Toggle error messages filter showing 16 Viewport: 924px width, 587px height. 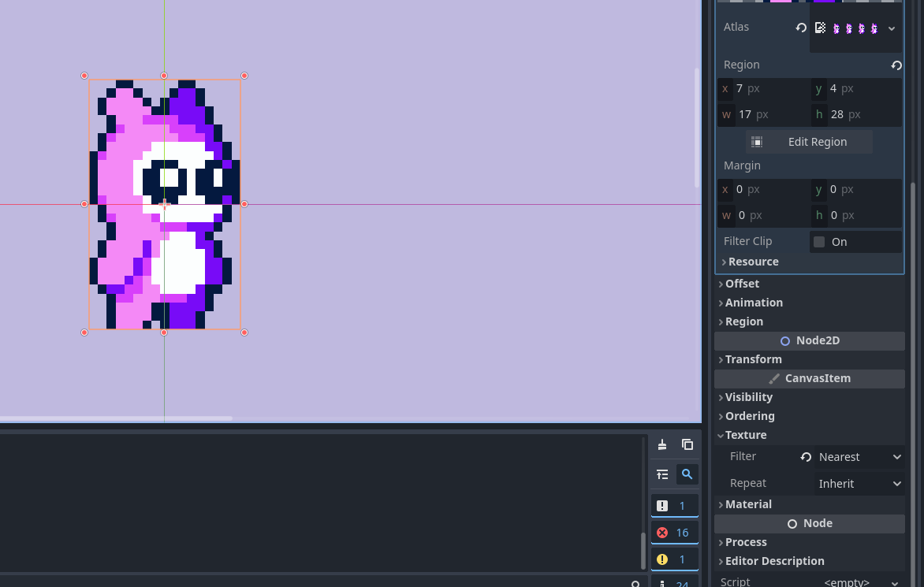(x=675, y=533)
